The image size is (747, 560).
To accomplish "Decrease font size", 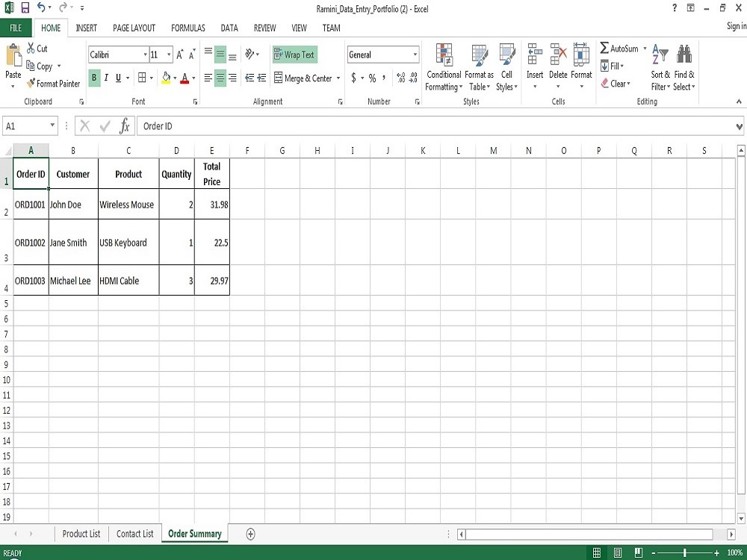I will 191,55.
